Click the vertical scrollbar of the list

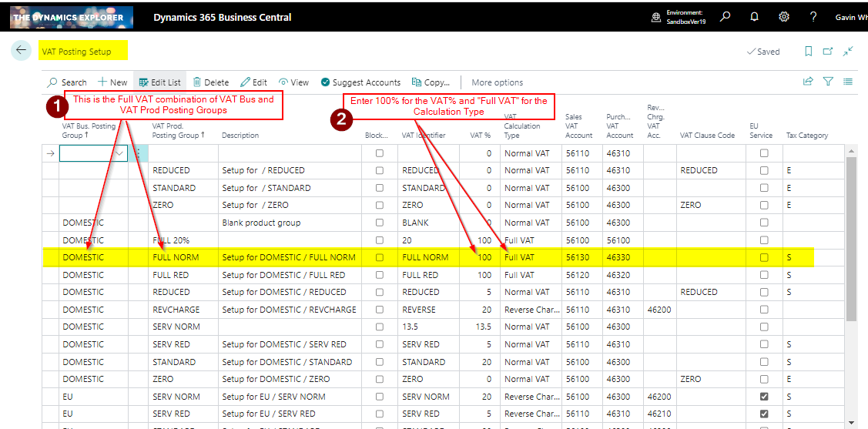850,239
